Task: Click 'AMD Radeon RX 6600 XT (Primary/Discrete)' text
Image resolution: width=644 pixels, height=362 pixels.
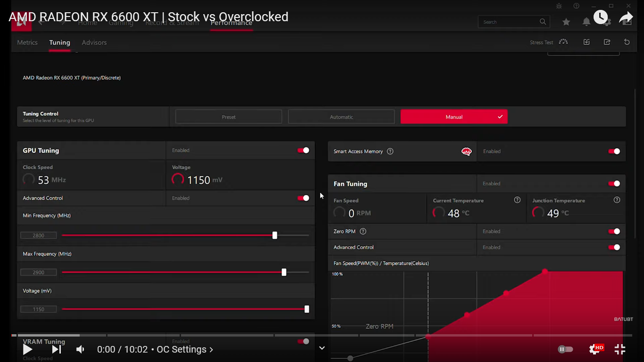Action: tap(72, 78)
